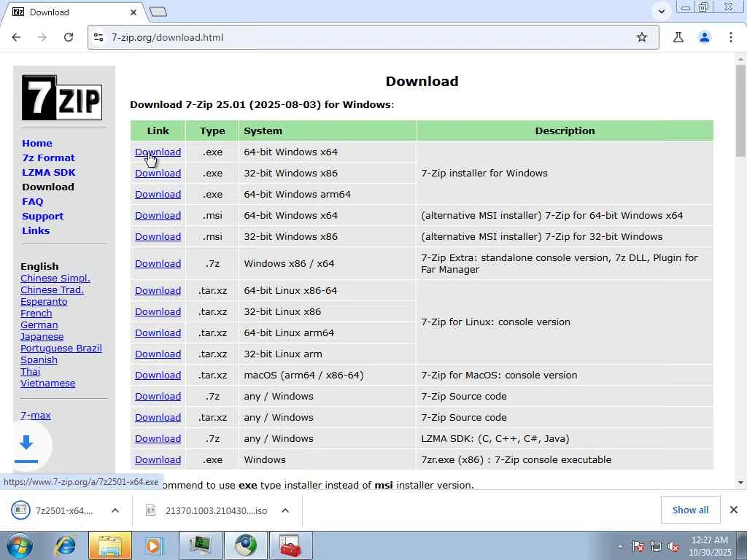Download .msi for 32-bit Windows x86
The height and width of the screenshot is (560, 747).
coord(158,236)
